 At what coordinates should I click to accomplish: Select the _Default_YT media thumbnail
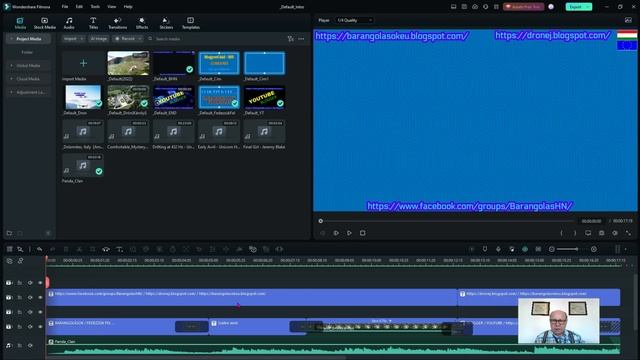(264, 97)
